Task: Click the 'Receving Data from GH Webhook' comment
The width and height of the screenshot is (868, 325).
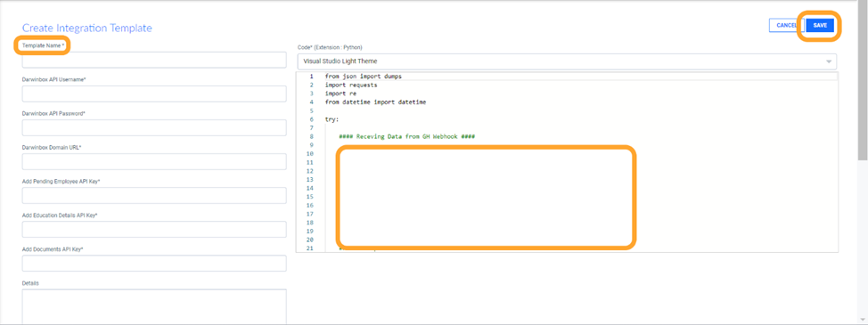Action: click(407, 136)
